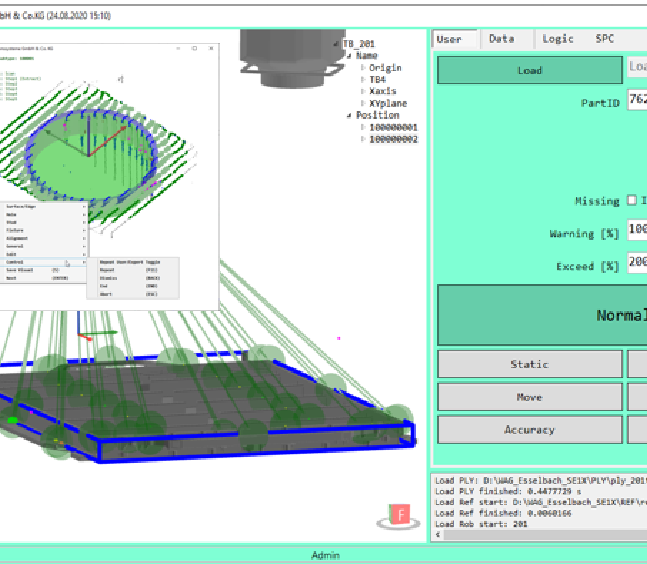Switch to the Data tab
The height and width of the screenshot is (564, 647).
(501, 38)
